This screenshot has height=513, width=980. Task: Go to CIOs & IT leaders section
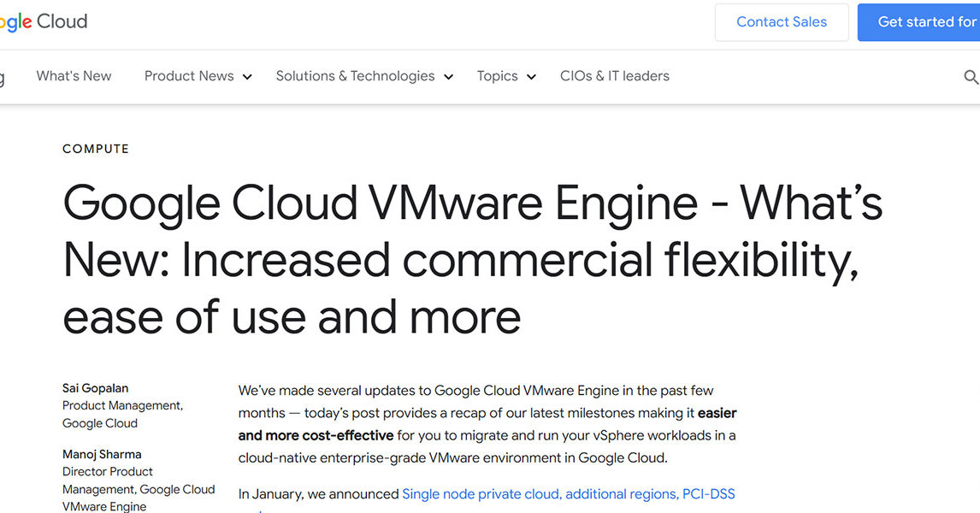pyautogui.click(x=614, y=76)
